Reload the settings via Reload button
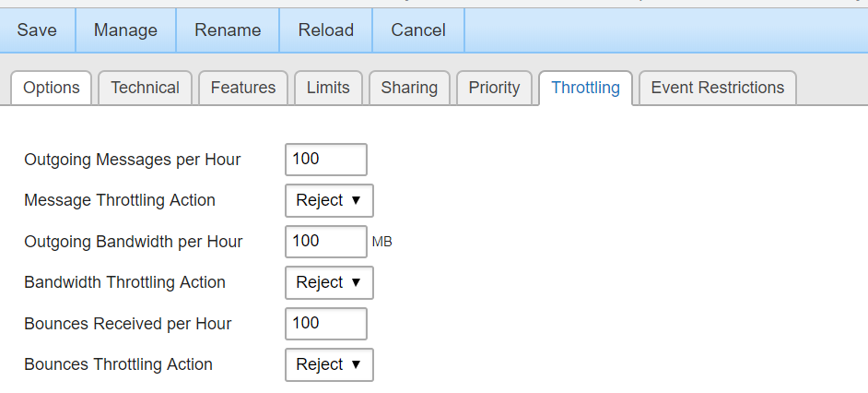868x393 pixels. click(326, 30)
